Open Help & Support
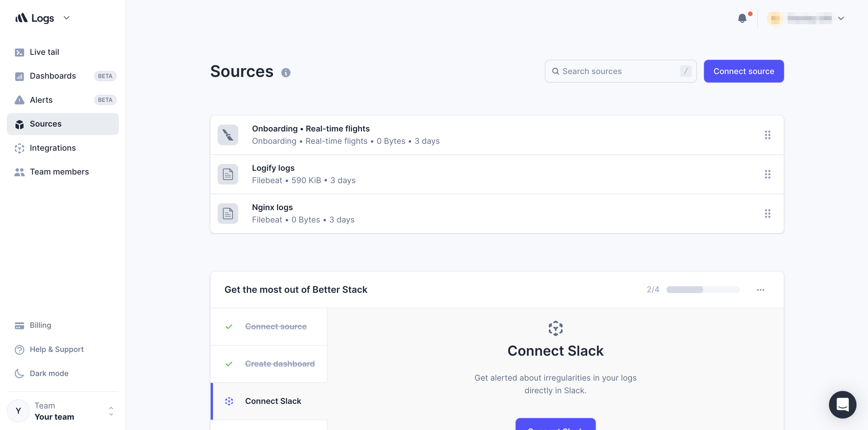Screen dimensions: 868x430 pos(63,349)
